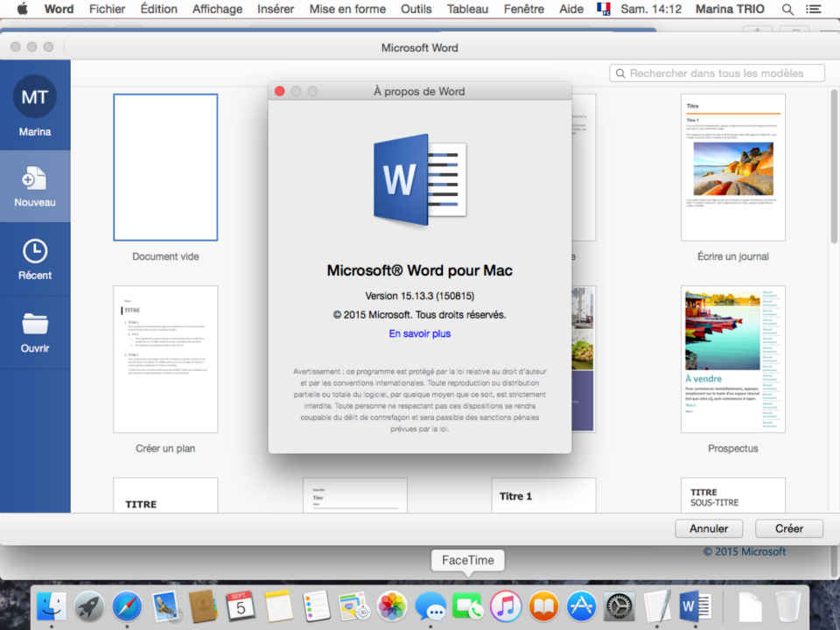The width and height of the screenshot is (840, 630).
Task: Open the Mise en forme menu
Action: point(347,9)
